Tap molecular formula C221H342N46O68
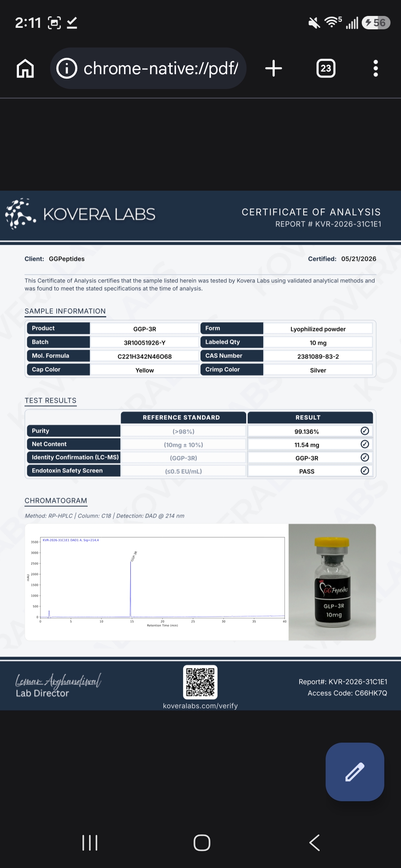 [x=145, y=356]
